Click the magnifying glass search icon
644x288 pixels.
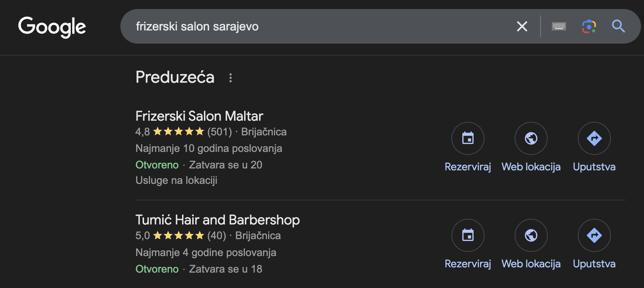click(618, 26)
